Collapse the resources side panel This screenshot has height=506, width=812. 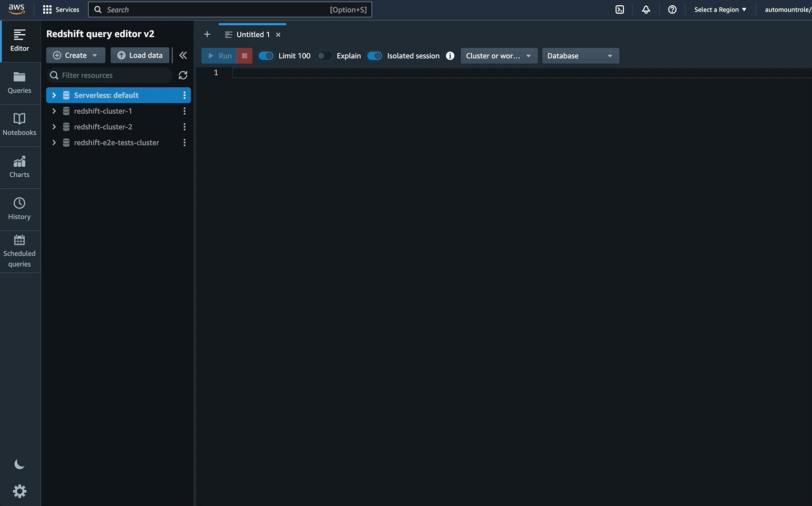pos(183,55)
